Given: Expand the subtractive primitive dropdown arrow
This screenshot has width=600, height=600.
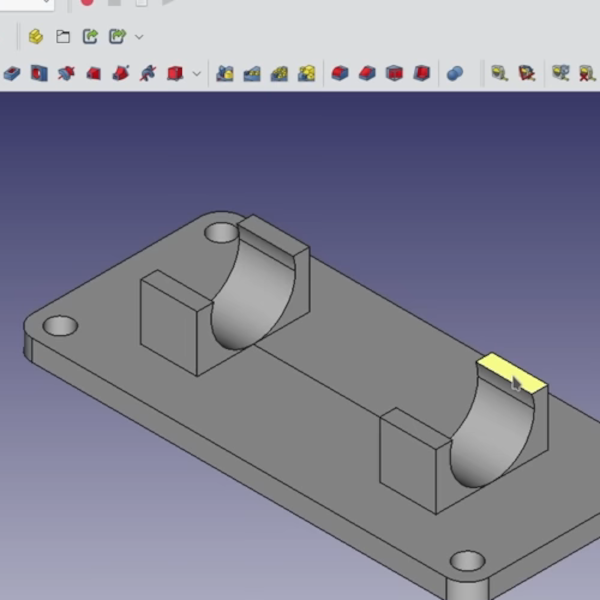Looking at the screenshot, I should pos(196,73).
